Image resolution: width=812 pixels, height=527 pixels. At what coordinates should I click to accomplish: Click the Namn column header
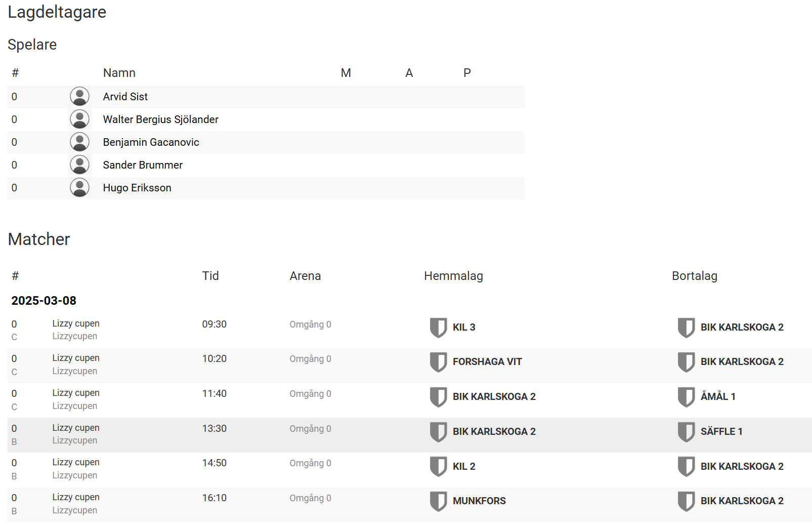click(119, 73)
